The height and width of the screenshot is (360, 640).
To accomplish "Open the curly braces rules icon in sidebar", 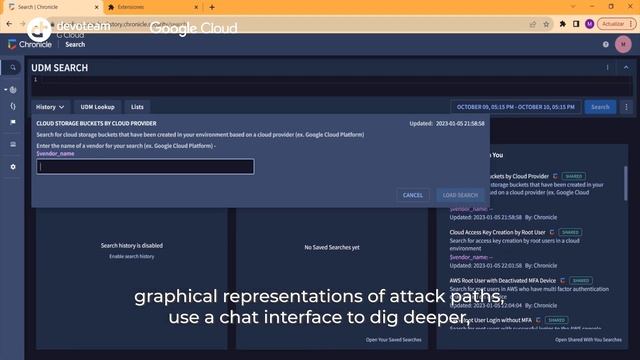I will click(x=13, y=106).
